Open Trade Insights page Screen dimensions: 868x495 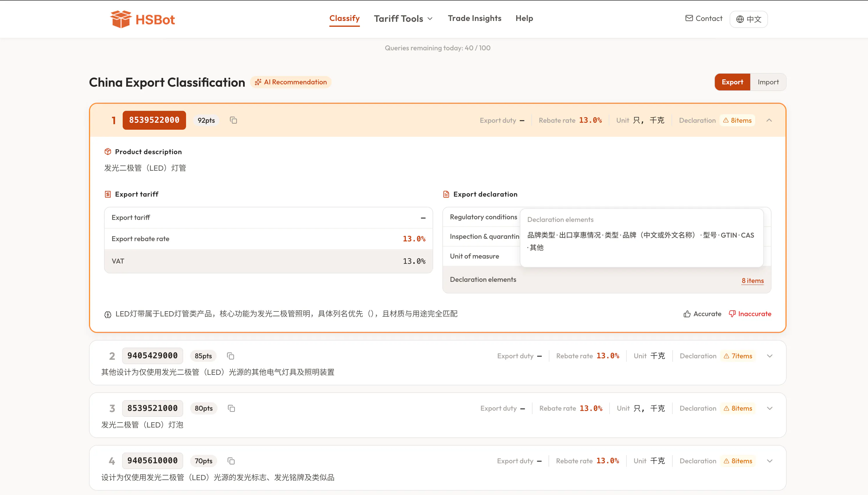(475, 18)
